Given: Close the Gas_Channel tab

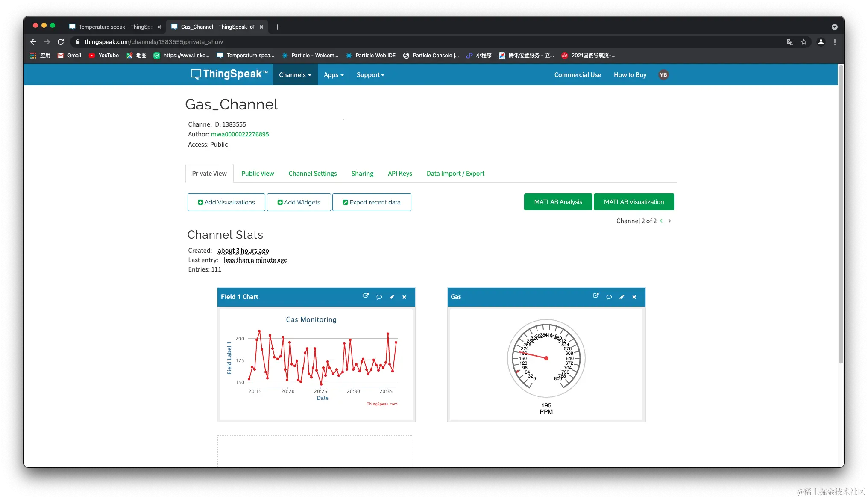Looking at the screenshot, I should click(x=261, y=27).
